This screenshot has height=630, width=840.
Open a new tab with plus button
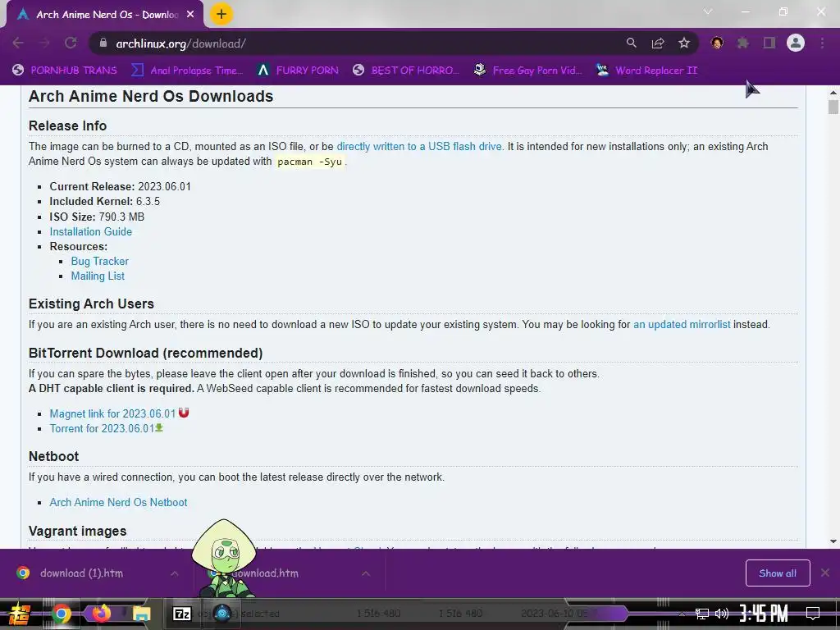click(x=221, y=14)
